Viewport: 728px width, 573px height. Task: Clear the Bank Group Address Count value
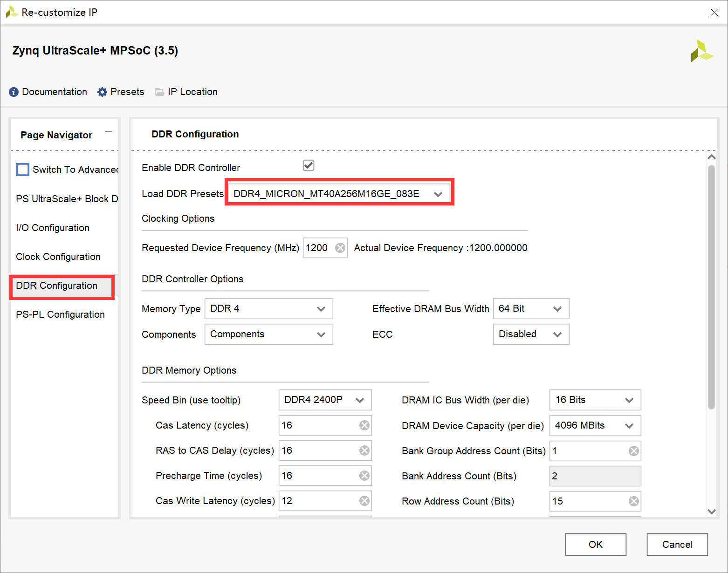(x=634, y=451)
